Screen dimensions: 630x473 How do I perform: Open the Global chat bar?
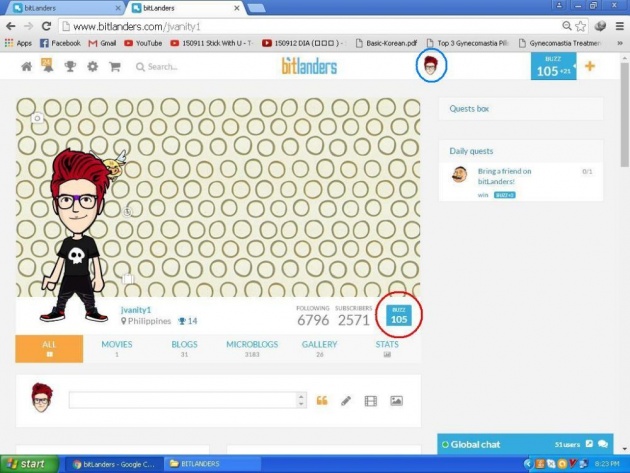[x=525, y=444]
